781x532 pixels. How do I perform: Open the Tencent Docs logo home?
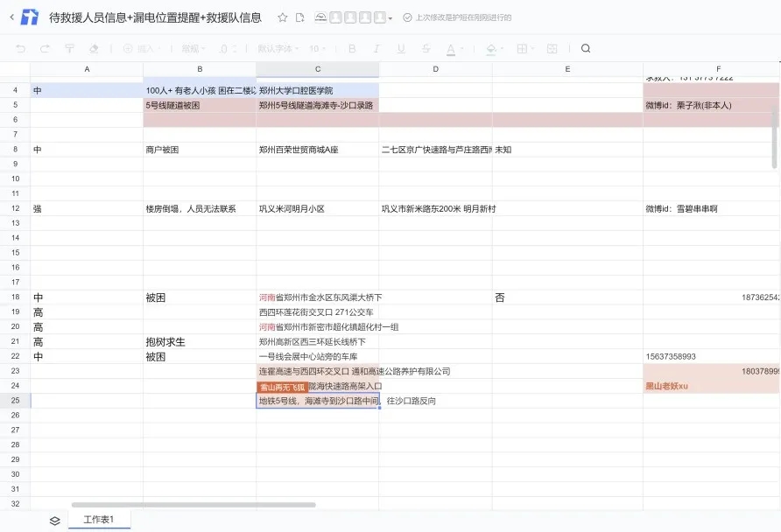(30, 17)
